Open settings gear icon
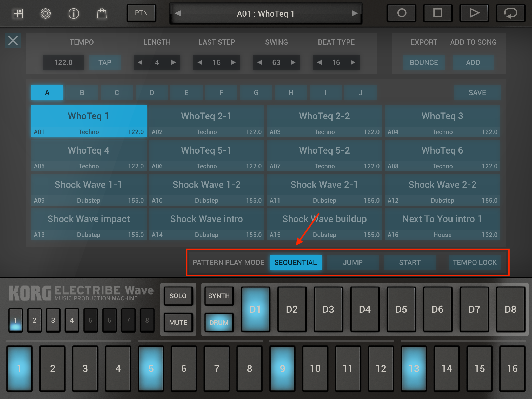Screen dimensions: 532x399 45,13
